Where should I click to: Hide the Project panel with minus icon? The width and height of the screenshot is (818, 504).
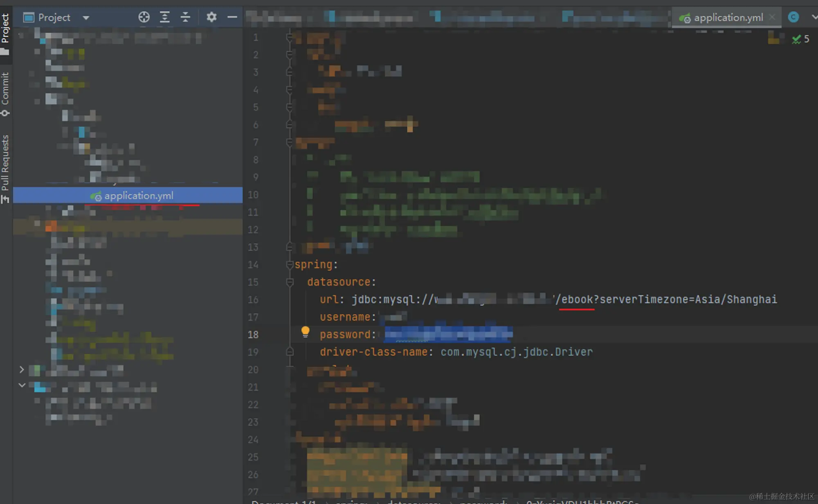232,17
